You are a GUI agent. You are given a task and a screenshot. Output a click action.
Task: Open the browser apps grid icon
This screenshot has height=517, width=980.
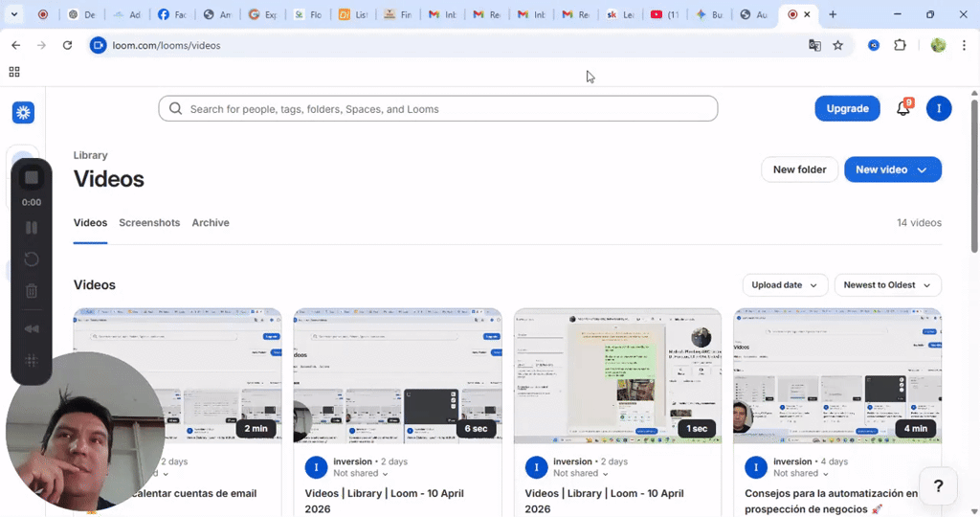[14, 72]
